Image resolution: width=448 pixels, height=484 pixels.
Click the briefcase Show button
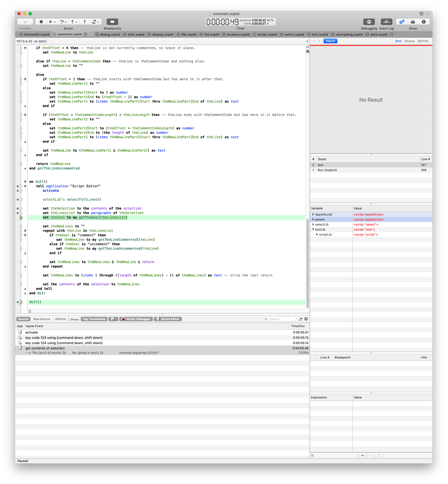click(413, 22)
